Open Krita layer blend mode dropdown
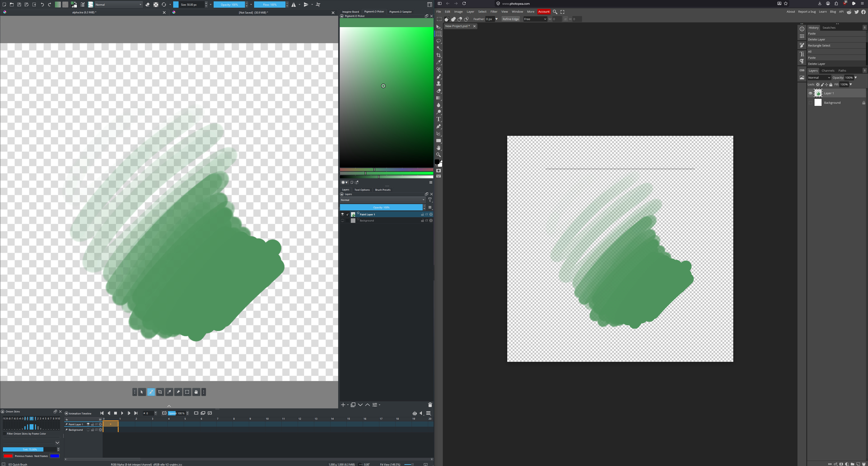The height and width of the screenshot is (466, 868). pyautogui.click(x=382, y=200)
